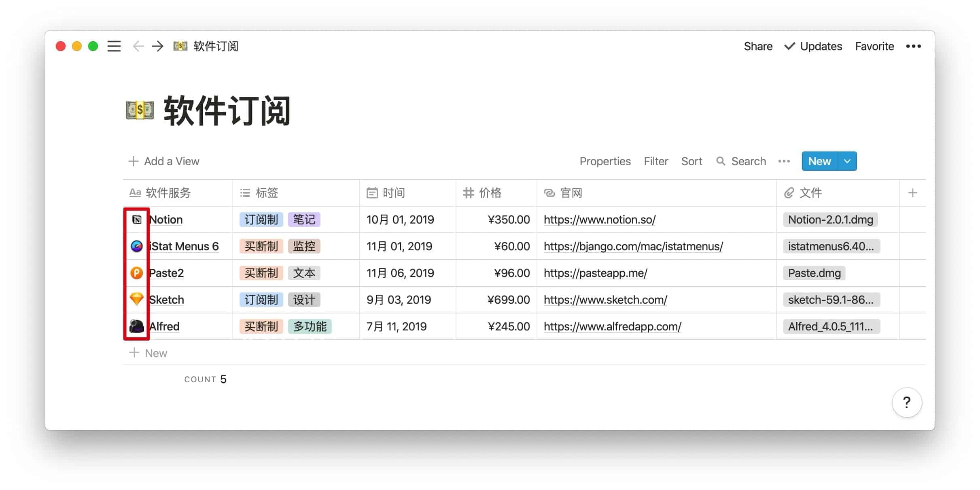Open the help question mark button
980x490 pixels.
point(907,403)
